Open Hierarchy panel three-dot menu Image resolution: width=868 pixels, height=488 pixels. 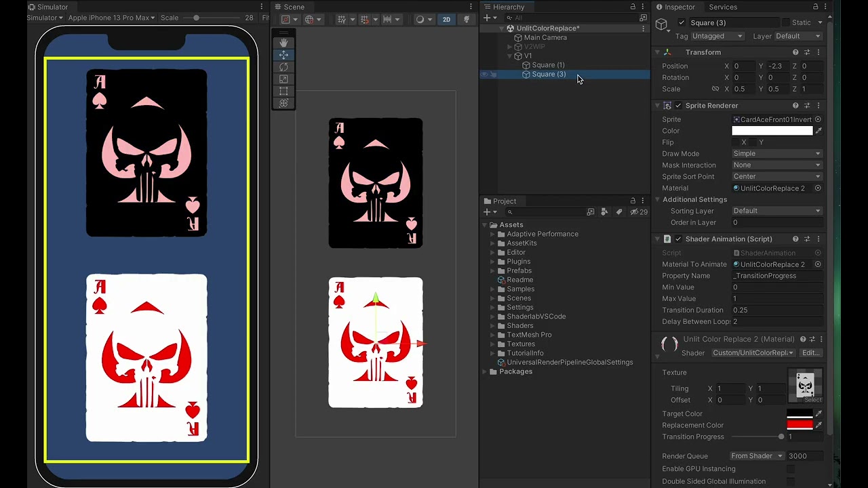click(x=644, y=7)
